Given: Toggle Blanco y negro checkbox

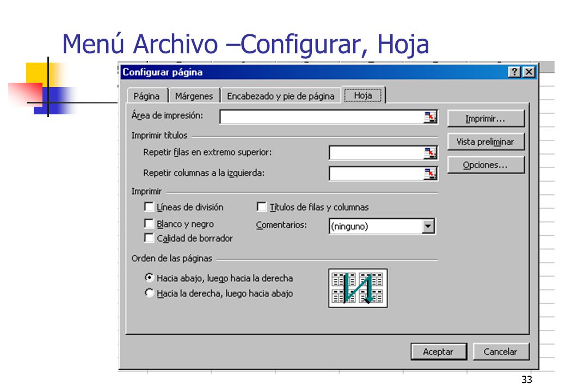Looking at the screenshot, I should point(149,224).
